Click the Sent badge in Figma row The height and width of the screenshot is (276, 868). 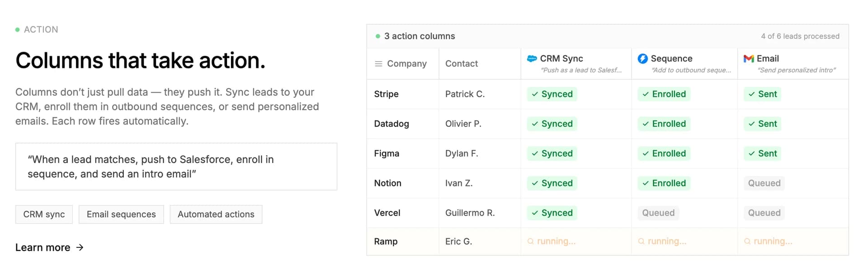(x=762, y=153)
